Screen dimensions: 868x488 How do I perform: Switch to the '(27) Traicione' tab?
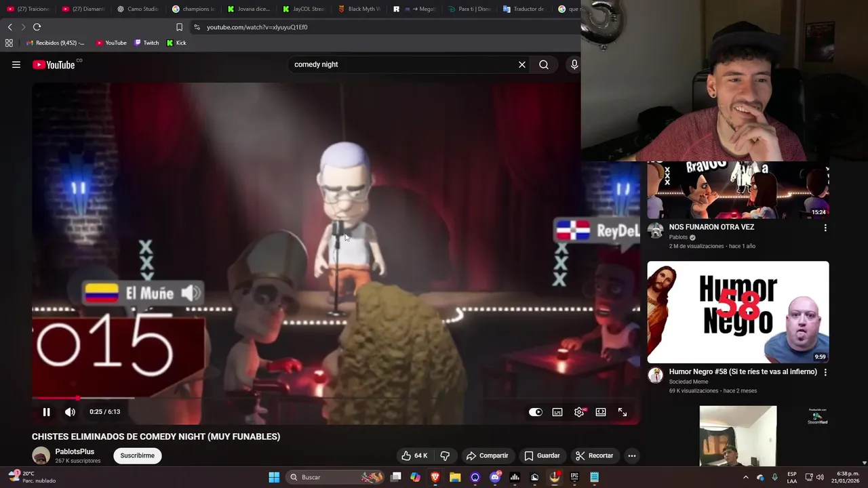[28, 9]
